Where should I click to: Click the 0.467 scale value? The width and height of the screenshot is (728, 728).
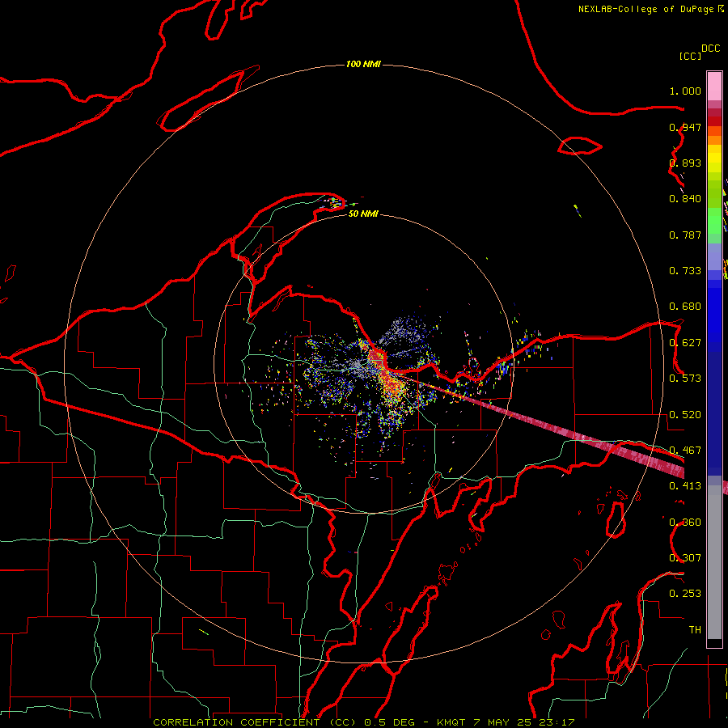[x=685, y=451]
